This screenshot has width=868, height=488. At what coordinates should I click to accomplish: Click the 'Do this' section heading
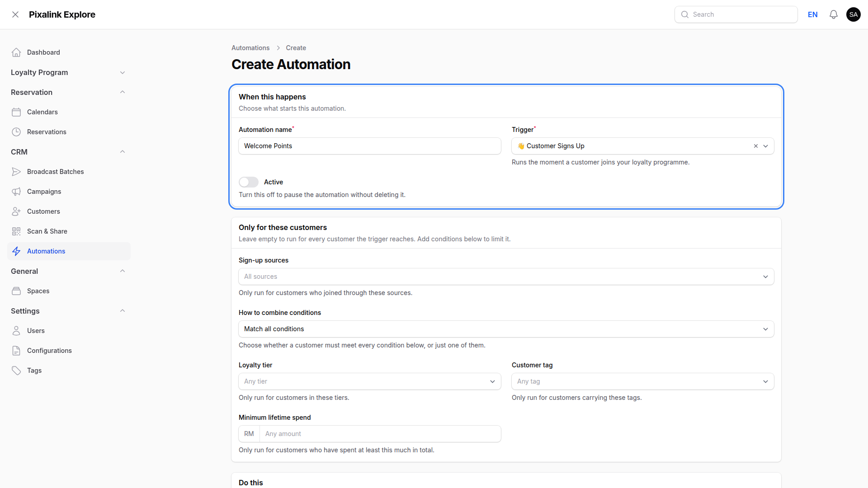251,483
